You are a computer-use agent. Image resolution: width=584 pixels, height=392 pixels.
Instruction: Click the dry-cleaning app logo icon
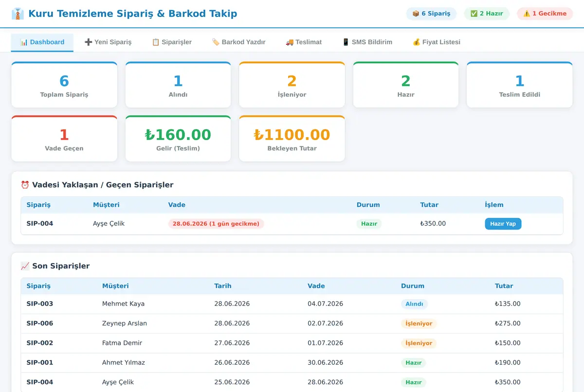click(18, 14)
